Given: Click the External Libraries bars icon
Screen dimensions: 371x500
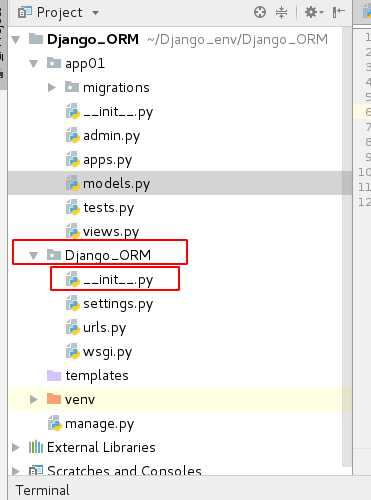Looking at the screenshot, I should point(36,447).
